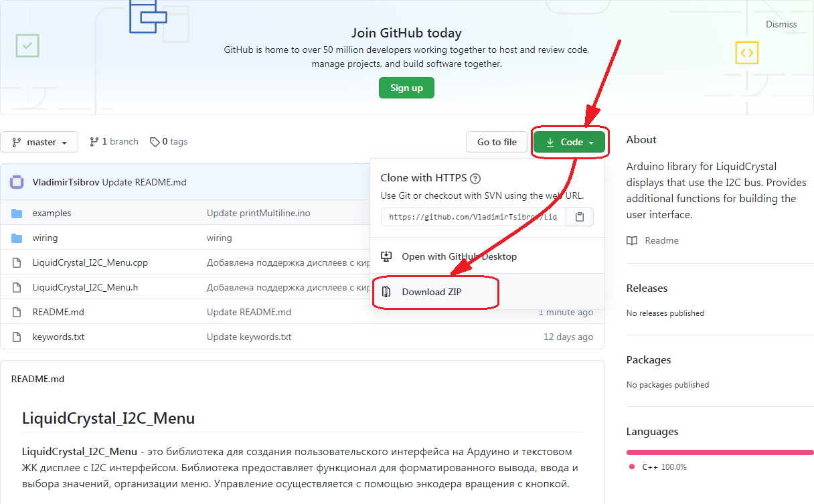Open LiquidCrystal_I2C_Menu.cpp file
Image resolution: width=814 pixels, height=504 pixels.
(90, 262)
